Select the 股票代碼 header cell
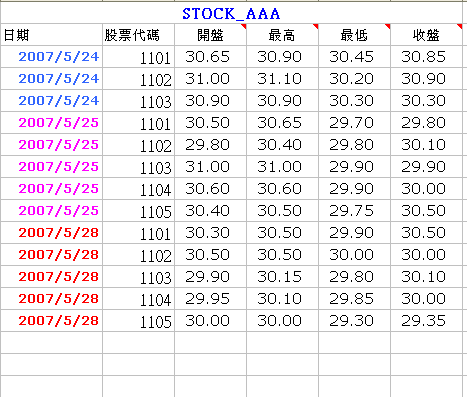The image size is (467, 397). pyautogui.click(x=138, y=35)
